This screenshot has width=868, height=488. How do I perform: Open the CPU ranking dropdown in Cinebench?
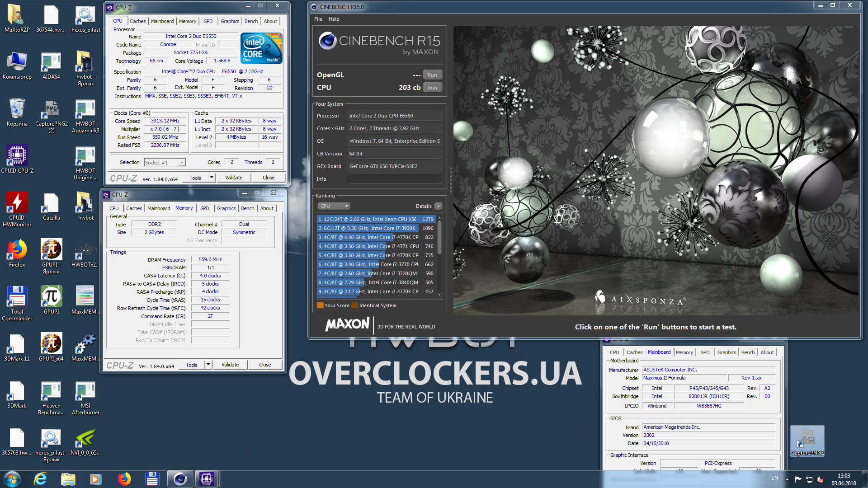pos(334,206)
